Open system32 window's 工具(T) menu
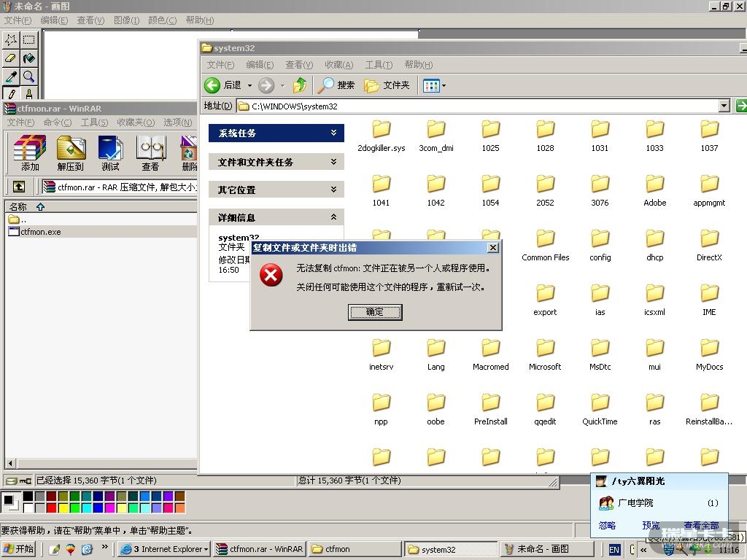The height and width of the screenshot is (560, 747). pyautogui.click(x=379, y=65)
